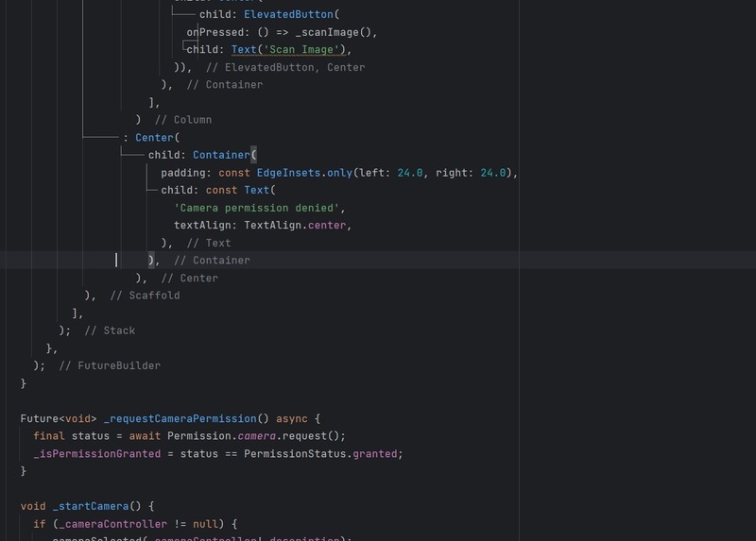Click 'Permission.camera.request()' expression
The width and height of the screenshot is (756, 541).
(253, 436)
